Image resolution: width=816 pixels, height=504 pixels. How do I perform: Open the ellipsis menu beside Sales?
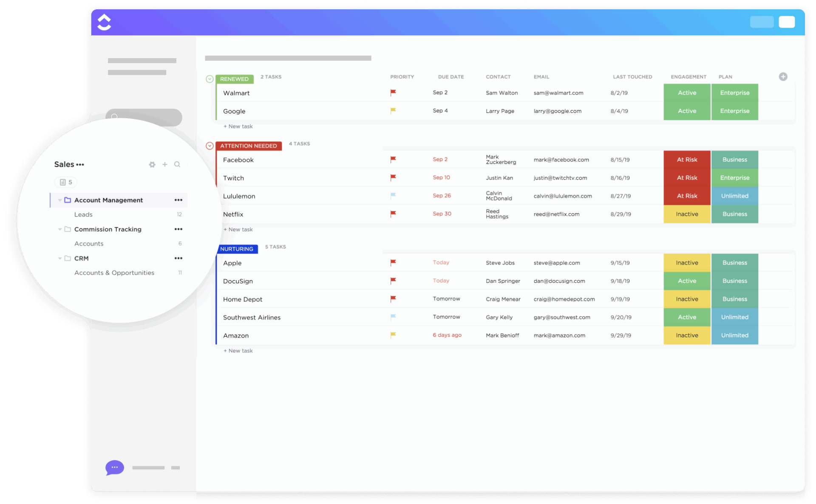tap(81, 165)
